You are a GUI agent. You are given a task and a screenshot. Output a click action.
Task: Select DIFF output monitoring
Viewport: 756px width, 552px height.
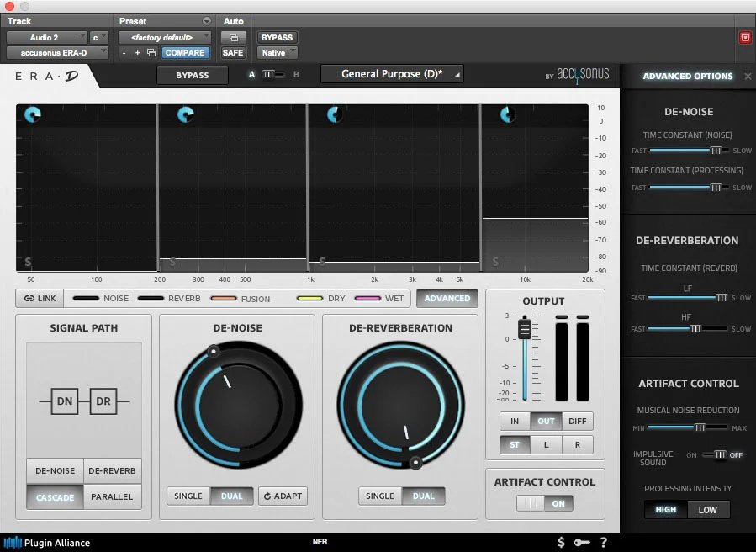pos(577,422)
